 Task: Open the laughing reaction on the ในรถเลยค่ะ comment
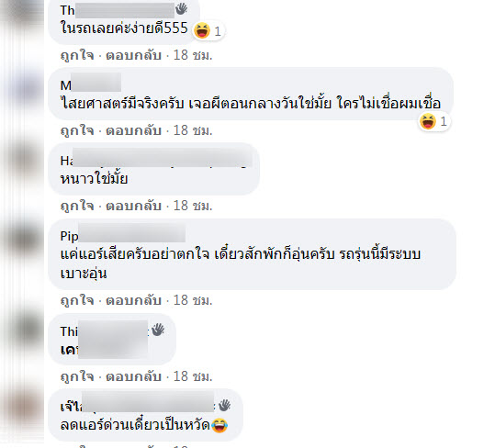coord(208,31)
